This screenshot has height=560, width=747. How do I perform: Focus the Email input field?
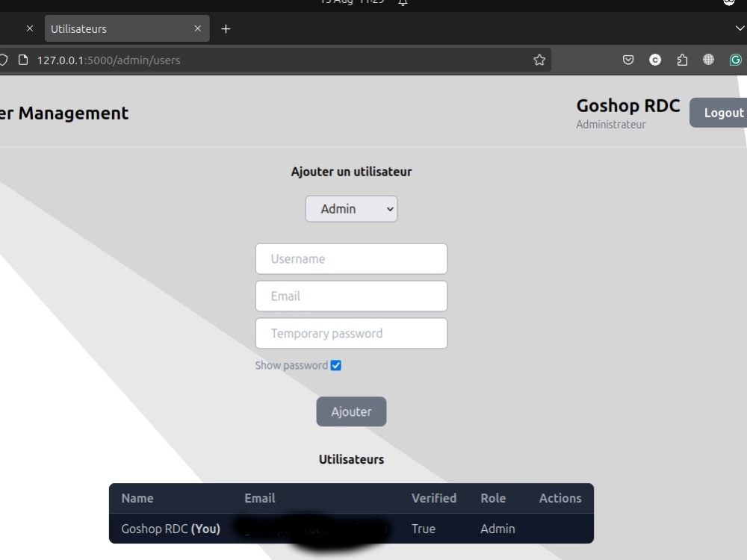point(351,296)
